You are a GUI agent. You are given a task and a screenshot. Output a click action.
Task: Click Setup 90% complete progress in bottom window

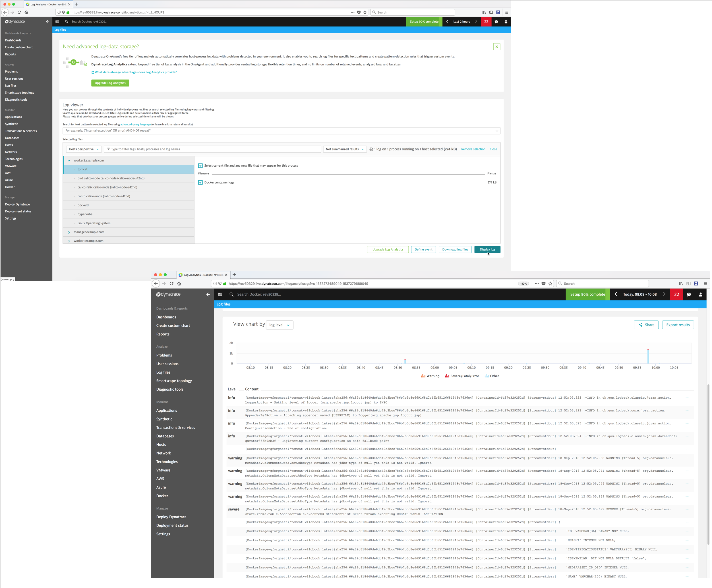[x=588, y=294]
